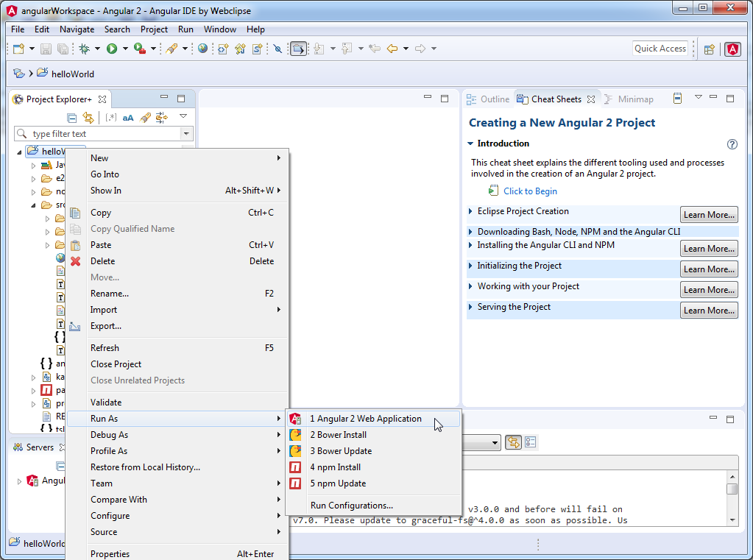753x560 pixels.
Task: Click the type filter text field
Action: (x=105, y=133)
